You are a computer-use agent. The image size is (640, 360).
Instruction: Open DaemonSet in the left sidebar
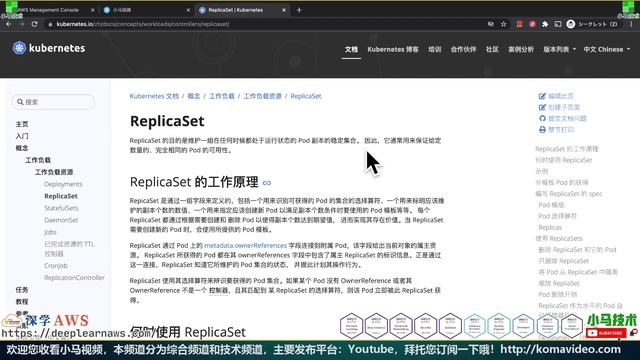point(61,220)
